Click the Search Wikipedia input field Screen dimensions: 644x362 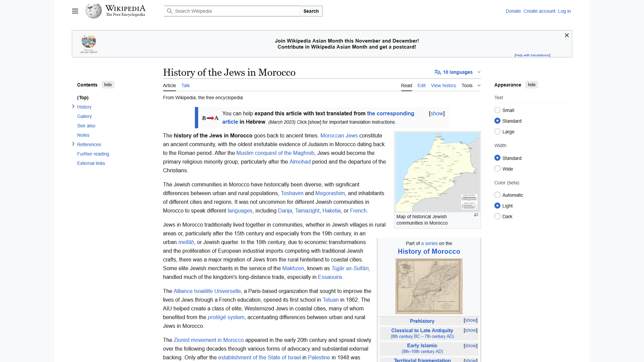(x=235, y=11)
